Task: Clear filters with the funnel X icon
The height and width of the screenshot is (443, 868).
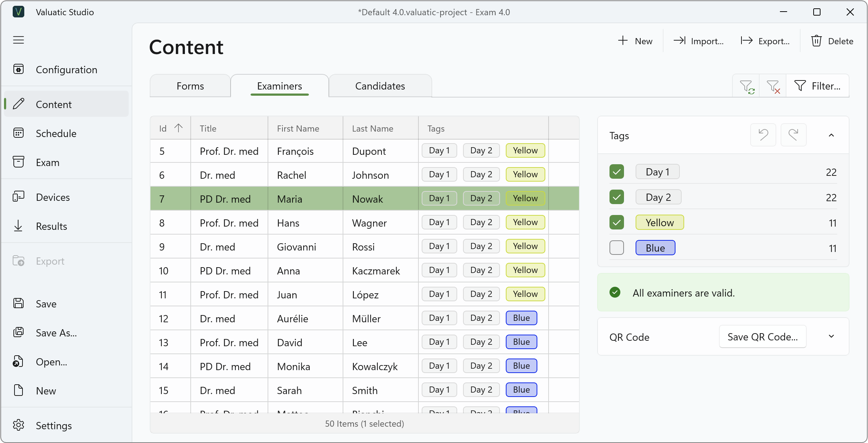Action: click(773, 86)
